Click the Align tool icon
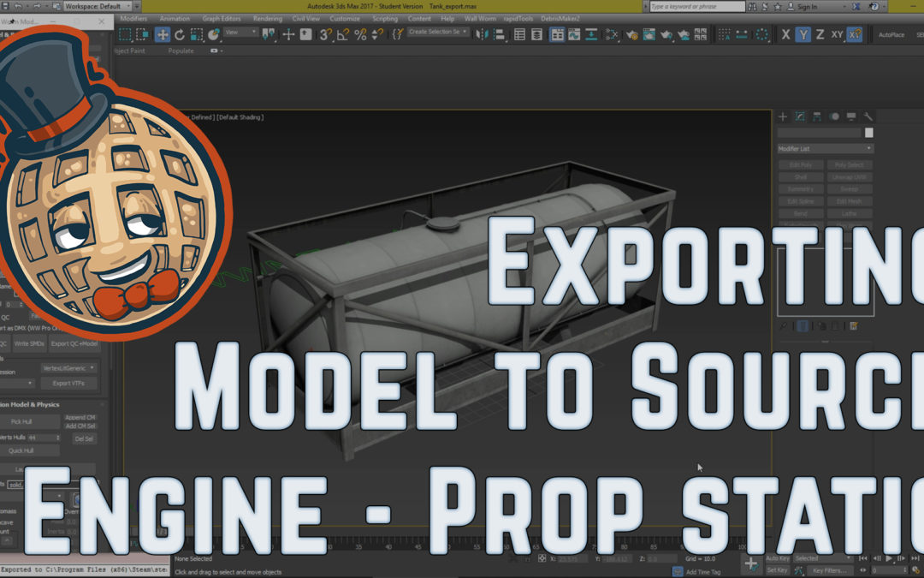This screenshot has height=578, width=924. pos(499,35)
